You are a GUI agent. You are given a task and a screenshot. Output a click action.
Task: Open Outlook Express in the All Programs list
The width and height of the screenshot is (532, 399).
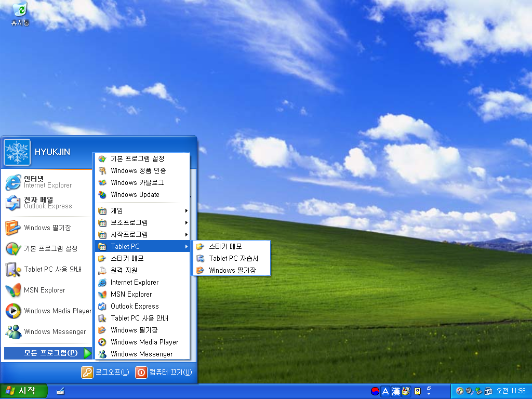[x=142, y=306]
